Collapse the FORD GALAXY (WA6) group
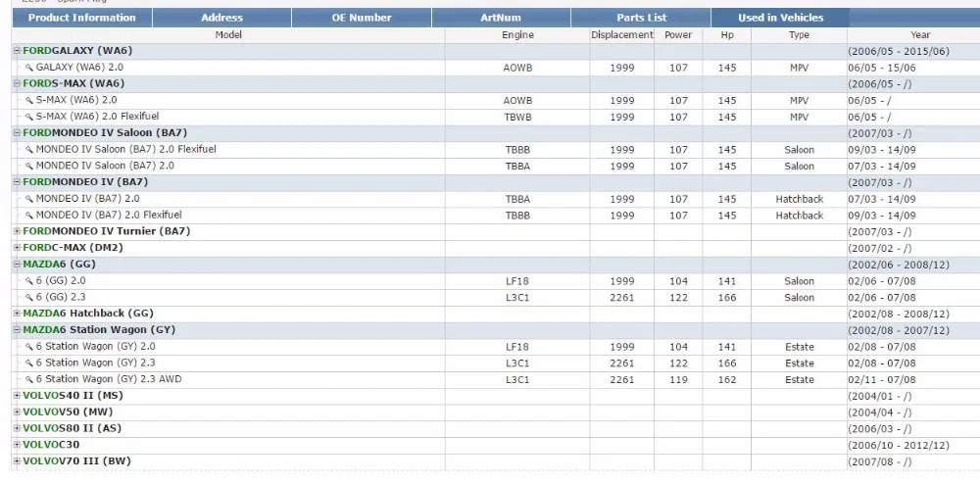Viewport: 980px width, 484px height. click(x=18, y=51)
